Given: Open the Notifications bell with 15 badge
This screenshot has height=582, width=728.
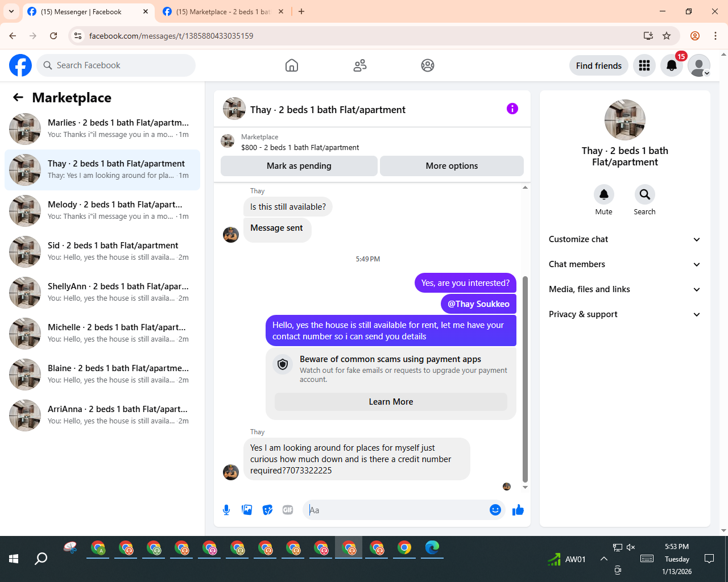Looking at the screenshot, I should point(672,65).
